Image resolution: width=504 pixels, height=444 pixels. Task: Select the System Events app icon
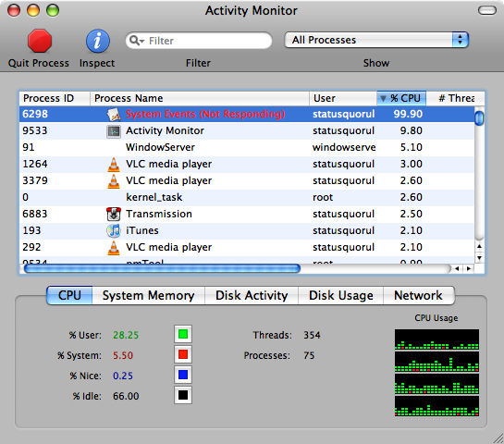pos(114,114)
